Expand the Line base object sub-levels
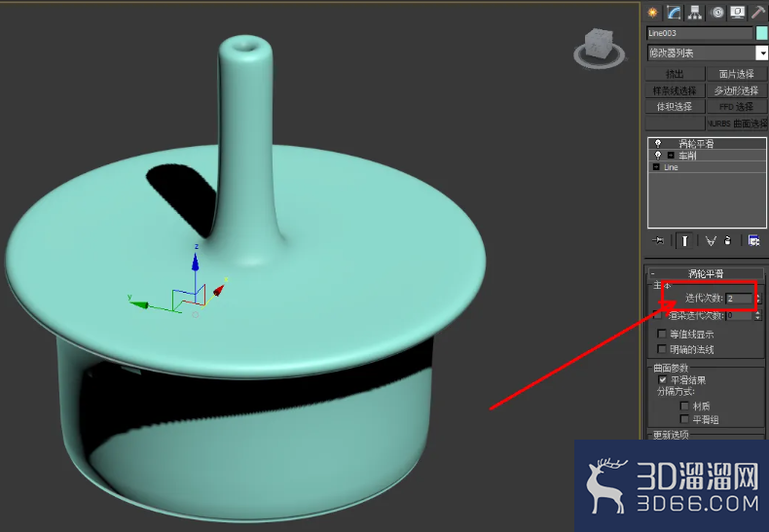Image resolution: width=769 pixels, height=532 pixels. [656, 167]
